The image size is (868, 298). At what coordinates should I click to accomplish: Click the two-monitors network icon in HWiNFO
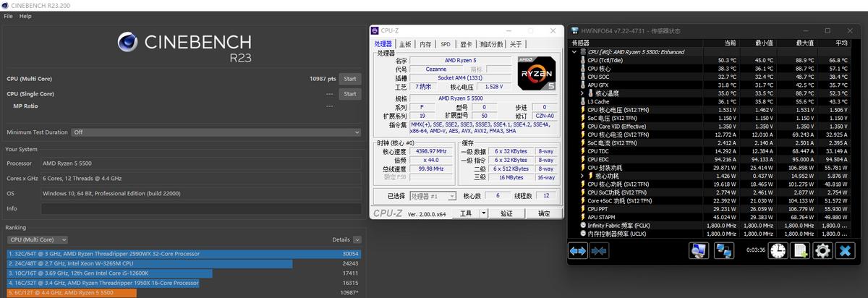coord(724,251)
